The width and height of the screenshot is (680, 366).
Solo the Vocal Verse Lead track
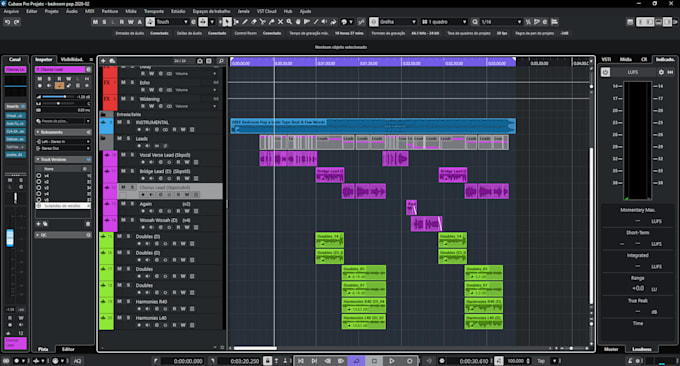pos(132,155)
